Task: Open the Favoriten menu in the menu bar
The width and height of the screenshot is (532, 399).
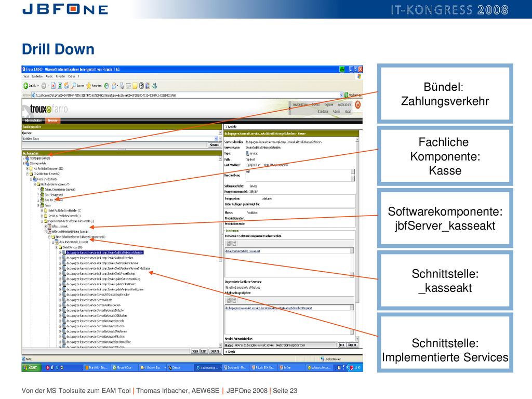Action: point(60,76)
